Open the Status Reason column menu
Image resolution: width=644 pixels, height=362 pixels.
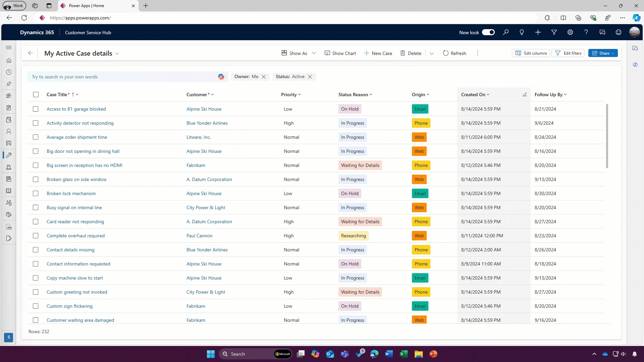click(x=371, y=95)
